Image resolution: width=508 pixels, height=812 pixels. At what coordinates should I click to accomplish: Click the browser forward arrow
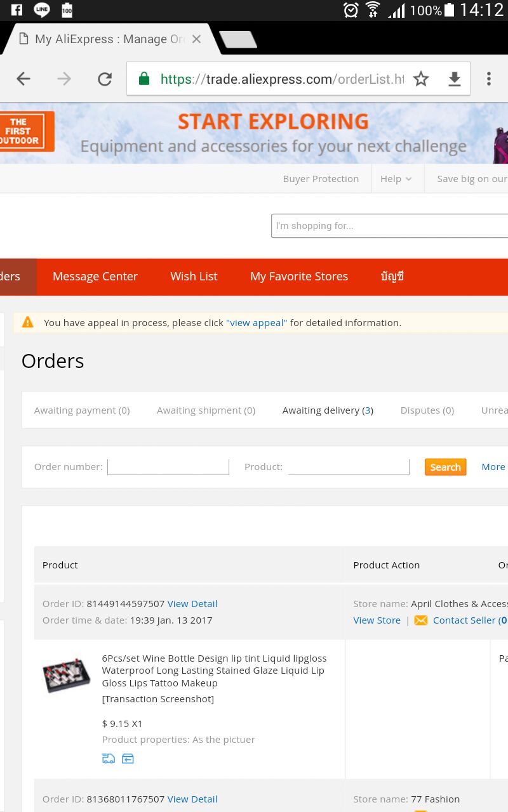pyautogui.click(x=64, y=79)
